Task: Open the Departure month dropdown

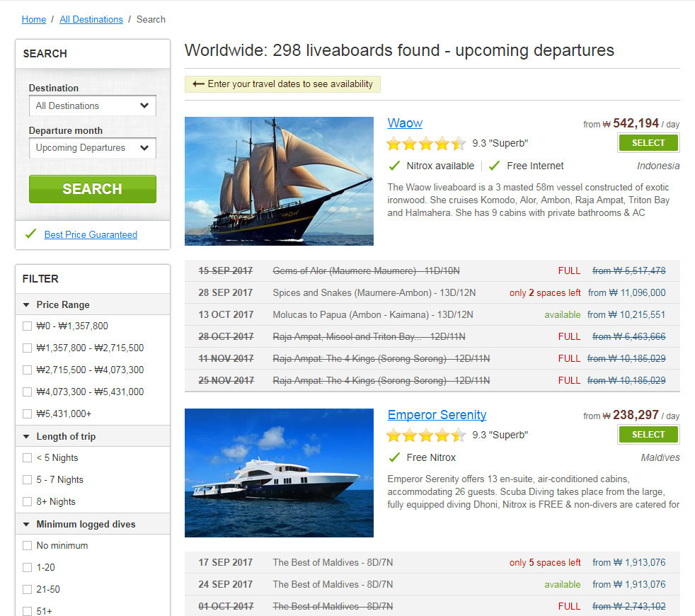Action: (93, 148)
